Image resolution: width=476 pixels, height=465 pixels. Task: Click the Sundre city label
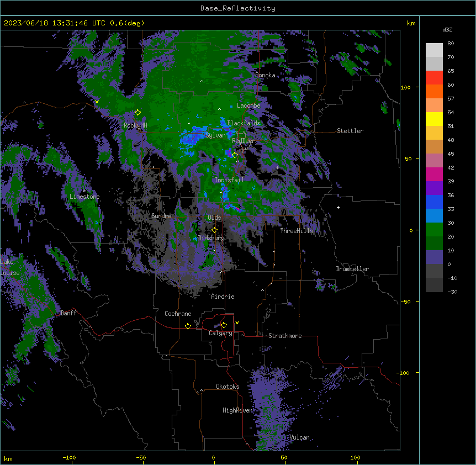pos(161,216)
